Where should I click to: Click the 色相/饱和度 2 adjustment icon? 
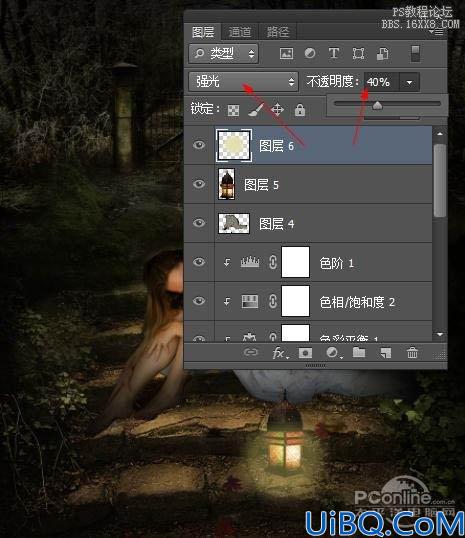click(x=249, y=301)
